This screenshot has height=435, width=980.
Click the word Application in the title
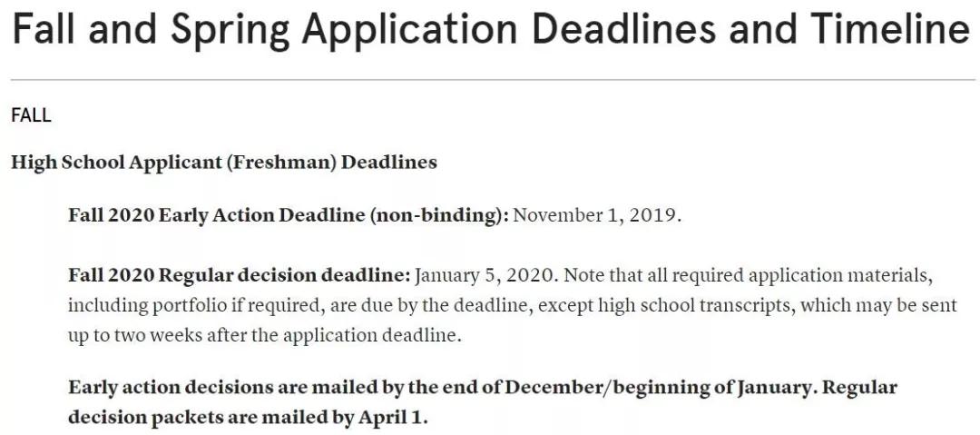(x=410, y=30)
